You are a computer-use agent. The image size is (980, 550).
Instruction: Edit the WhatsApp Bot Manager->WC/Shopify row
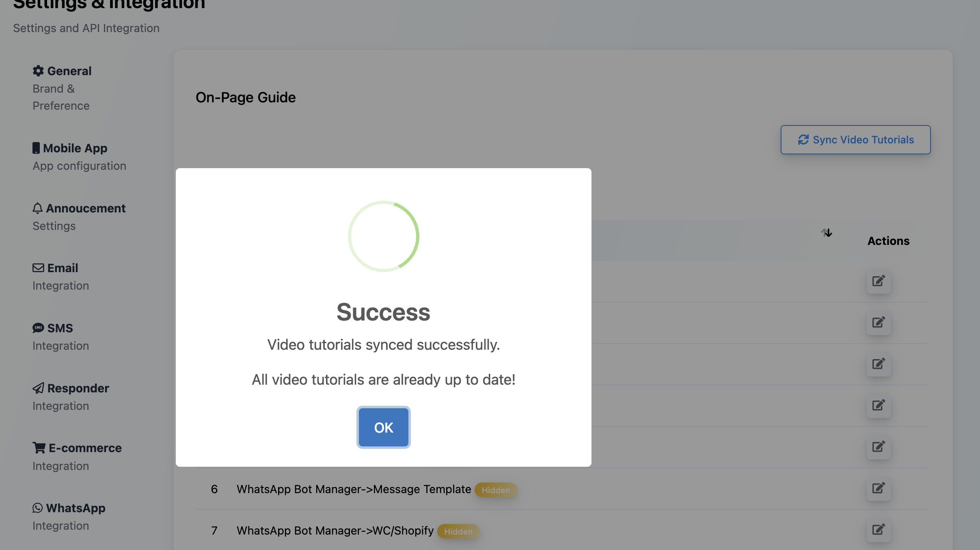pyautogui.click(x=879, y=530)
